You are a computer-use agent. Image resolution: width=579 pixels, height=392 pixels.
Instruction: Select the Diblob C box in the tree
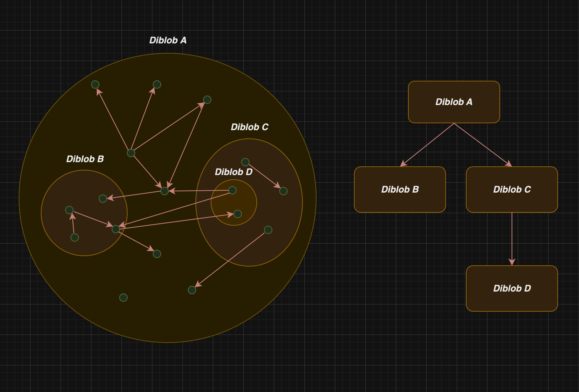[x=512, y=190]
